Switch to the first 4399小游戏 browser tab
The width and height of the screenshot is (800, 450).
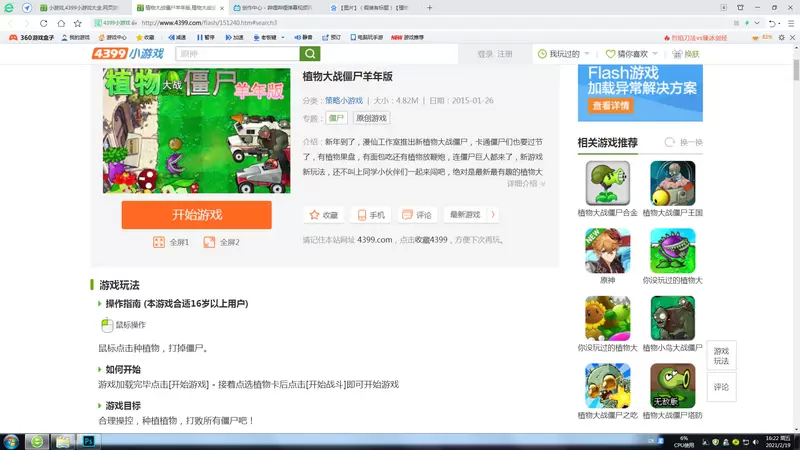tap(79, 8)
